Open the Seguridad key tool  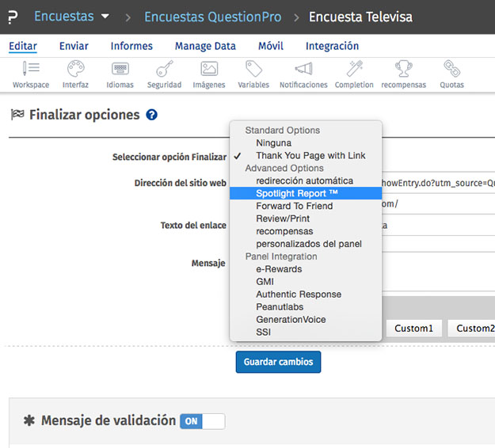(x=165, y=74)
